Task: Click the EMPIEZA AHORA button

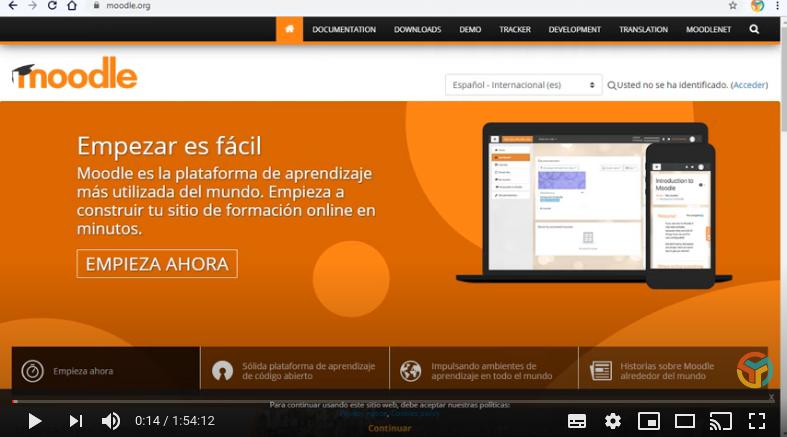Action: pos(157,264)
